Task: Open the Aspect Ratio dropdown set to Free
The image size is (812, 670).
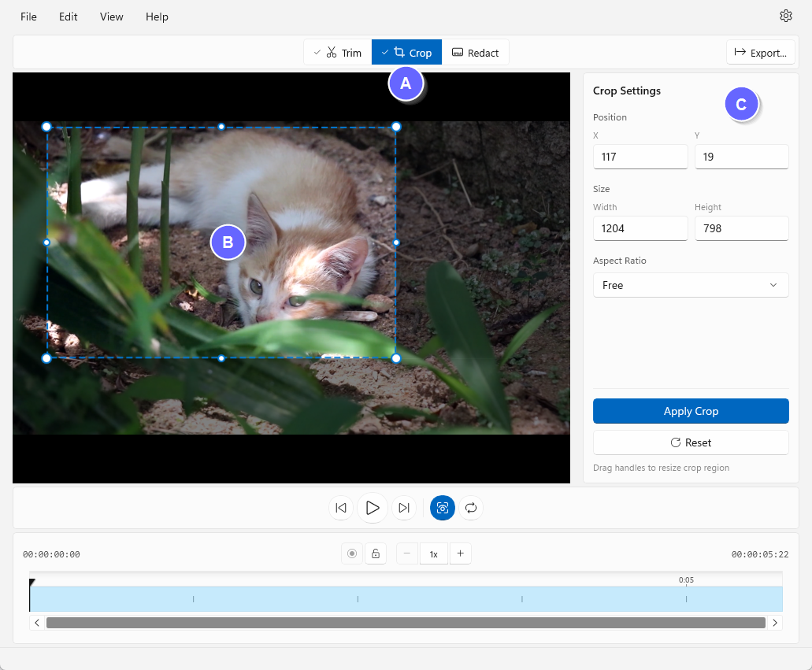Action: click(691, 285)
